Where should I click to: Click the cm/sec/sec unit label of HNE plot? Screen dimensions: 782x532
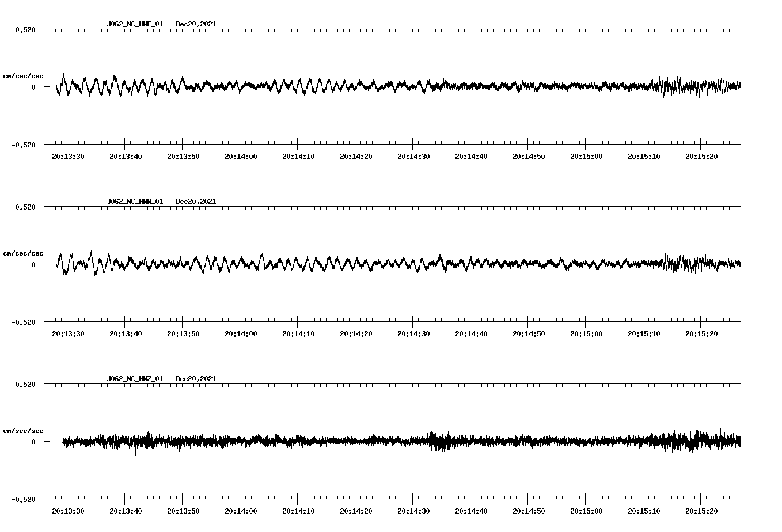[23, 76]
